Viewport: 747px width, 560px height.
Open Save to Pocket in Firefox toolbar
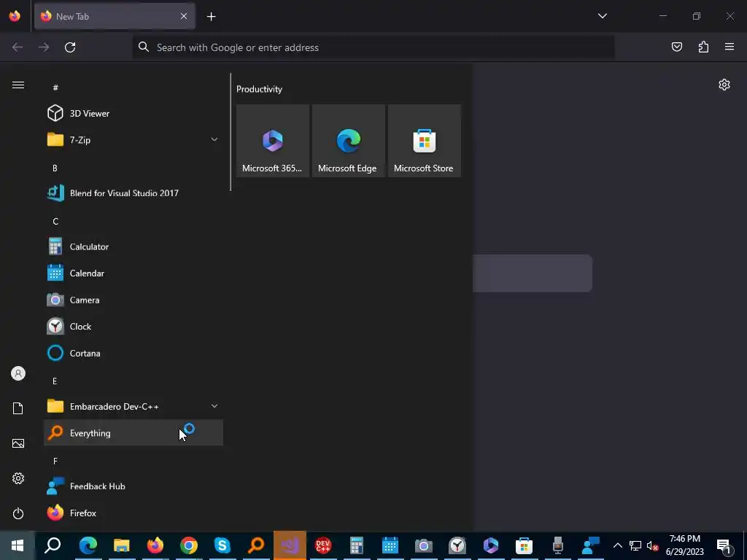pos(677,47)
